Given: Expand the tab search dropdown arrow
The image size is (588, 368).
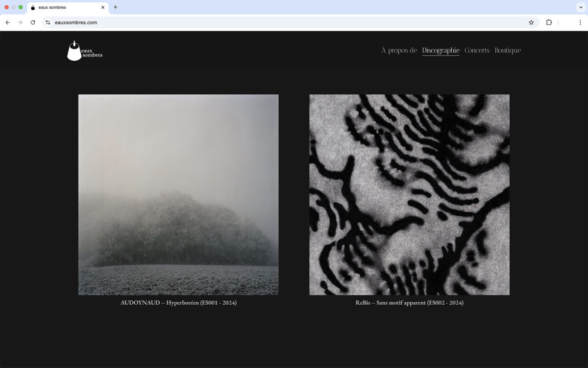Looking at the screenshot, I should (x=581, y=7).
